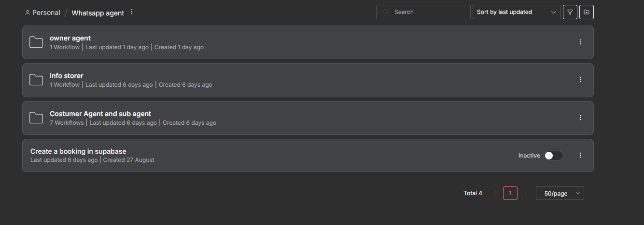The image size is (644, 225).
Task: Click the owner agent folder icon
Action: 36,42
